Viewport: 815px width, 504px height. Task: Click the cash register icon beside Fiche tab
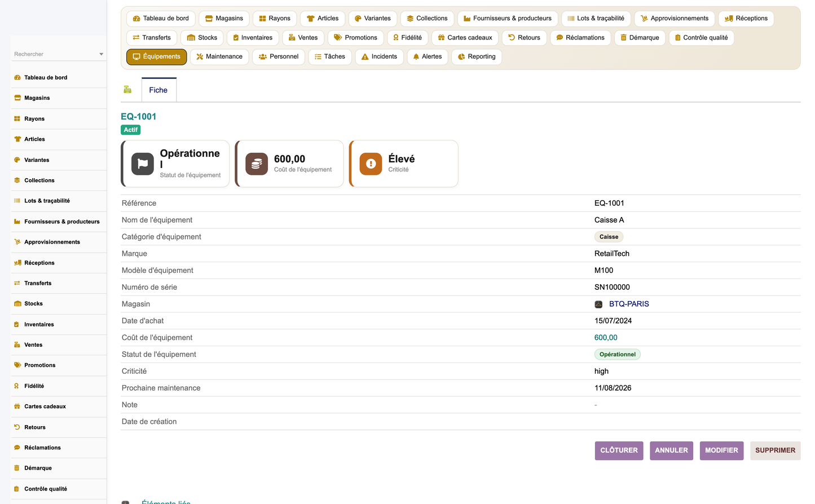point(127,90)
